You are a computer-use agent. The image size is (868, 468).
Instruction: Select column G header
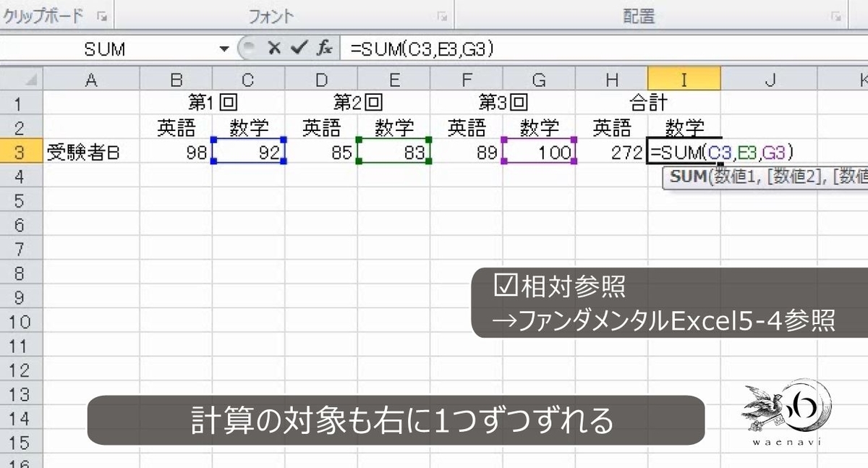(539, 80)
